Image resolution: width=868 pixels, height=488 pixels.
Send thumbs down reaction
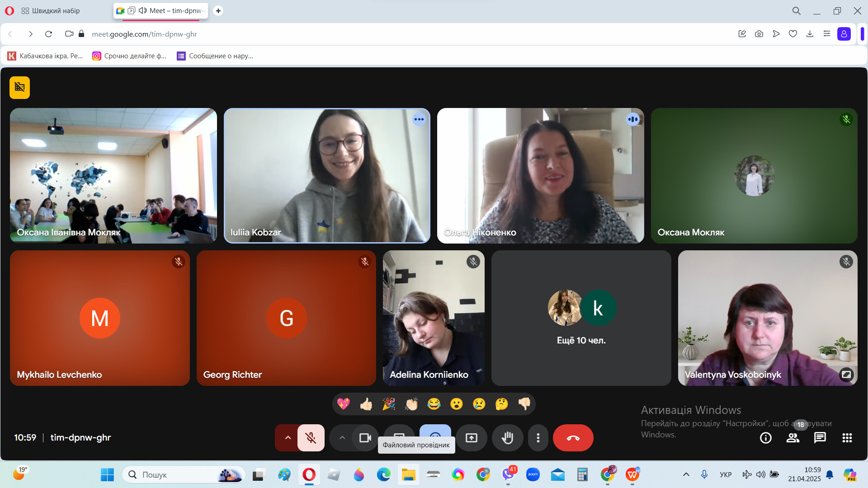coord(524,404)
